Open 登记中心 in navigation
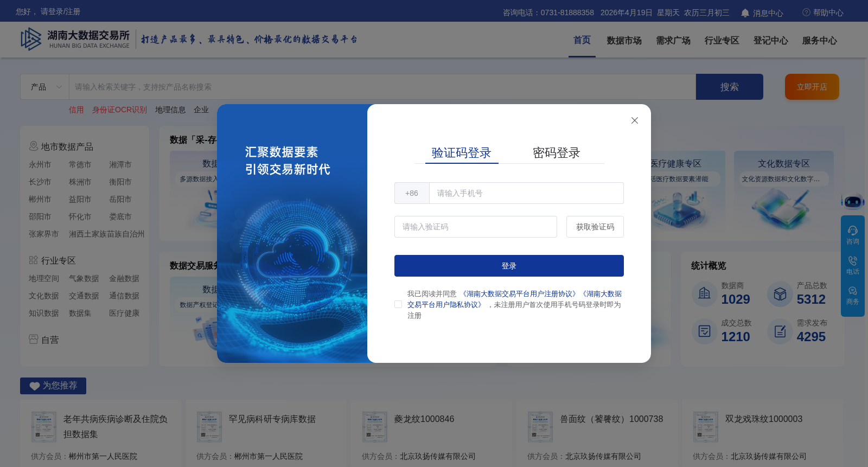Image resolution: width=868 pixels, height=467 pixels. tap(770, 41)
